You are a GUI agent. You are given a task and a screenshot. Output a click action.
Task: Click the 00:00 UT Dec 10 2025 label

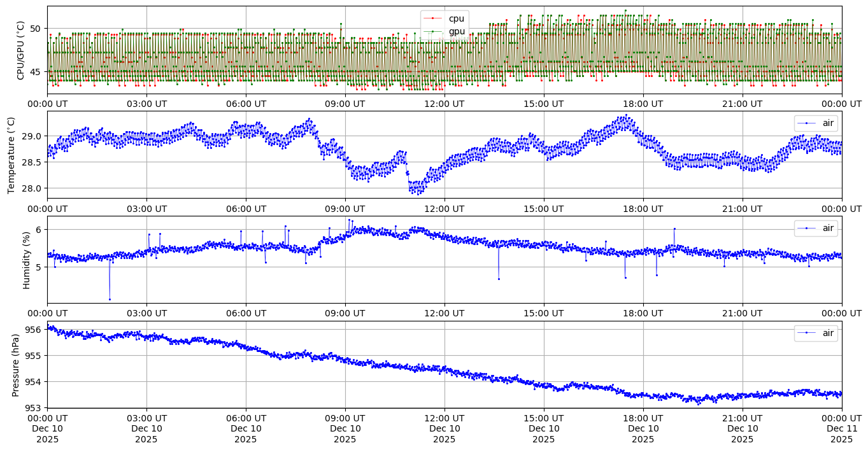pos(47,428)
